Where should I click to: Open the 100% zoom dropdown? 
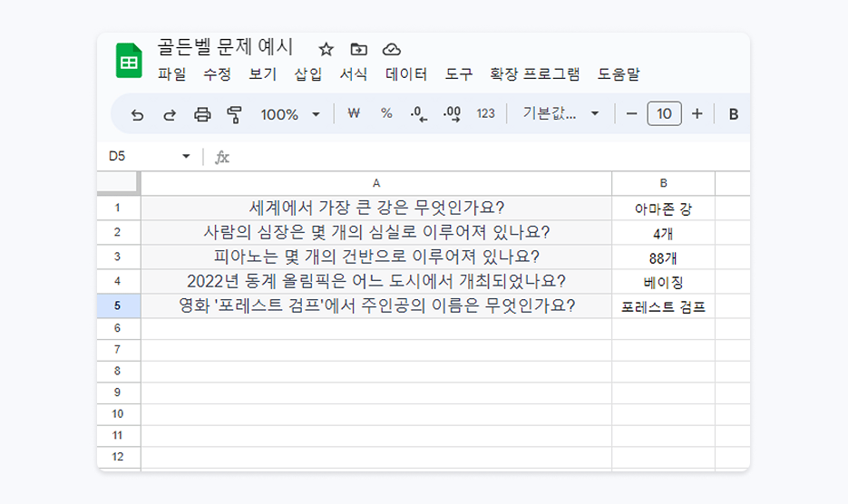pyautogui.click(x=290, y=114)
